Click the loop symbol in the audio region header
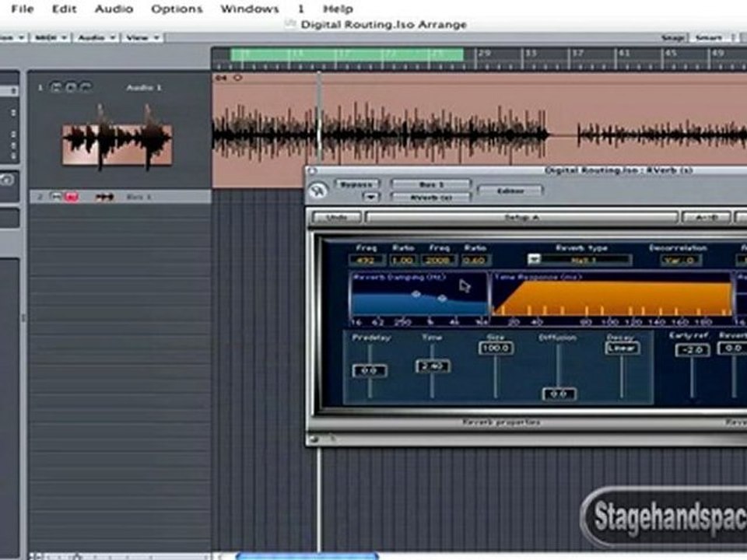This screenshot has width=747, height=560. coord(238,78)
